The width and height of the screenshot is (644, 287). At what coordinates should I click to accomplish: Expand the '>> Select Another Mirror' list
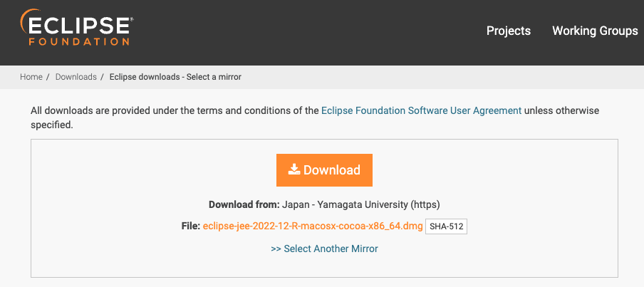pos(324,249)
